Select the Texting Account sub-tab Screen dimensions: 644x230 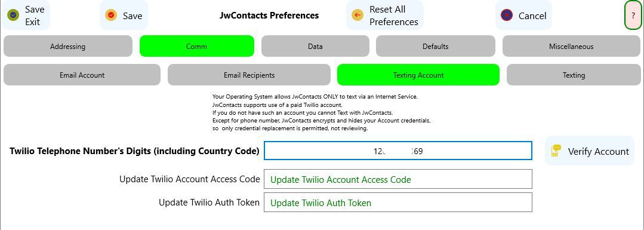click(x=418, y=75)
